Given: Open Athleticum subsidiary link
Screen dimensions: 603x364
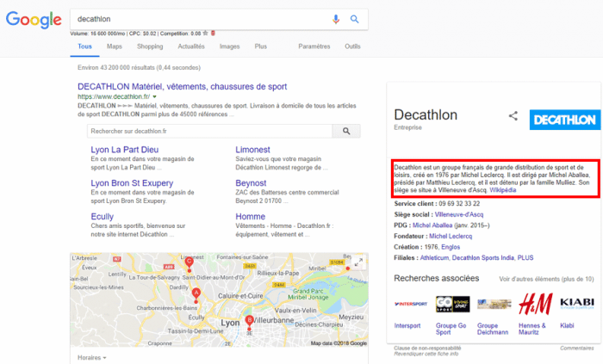Looking at the screenshot, I should [434, 257].
